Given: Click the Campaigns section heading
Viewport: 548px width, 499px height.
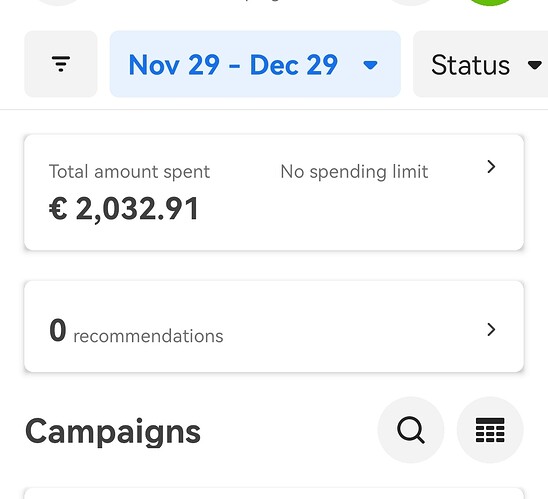Looking at the screenshot, I should [113, 432].
